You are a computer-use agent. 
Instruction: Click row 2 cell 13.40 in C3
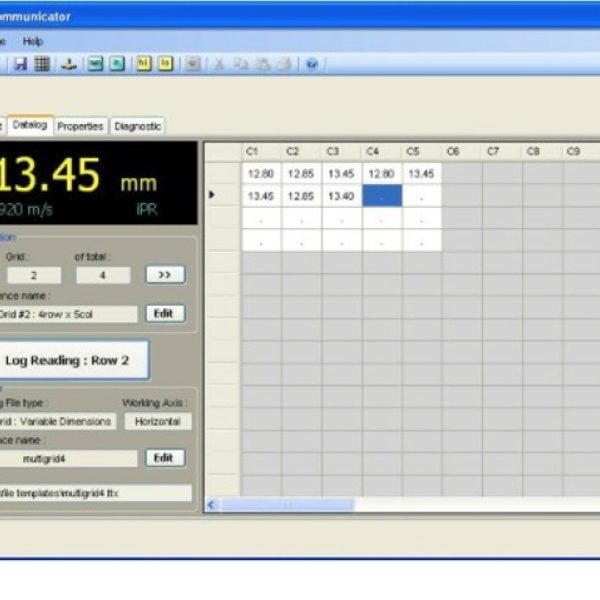(x=341, y=196)
